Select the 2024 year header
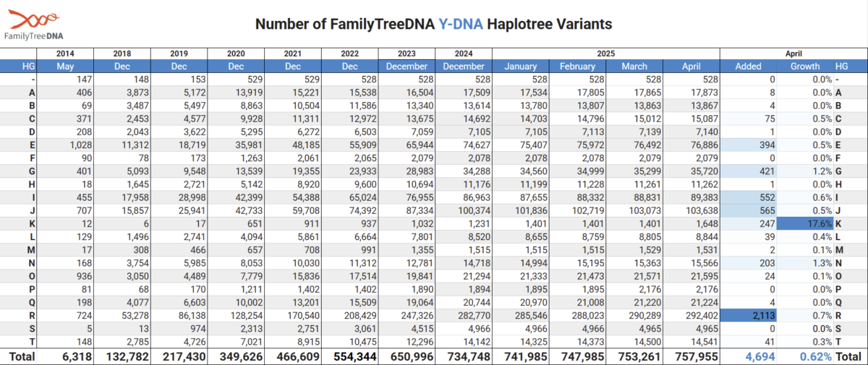Screen dimensions: 868x365 pos(464,53)
